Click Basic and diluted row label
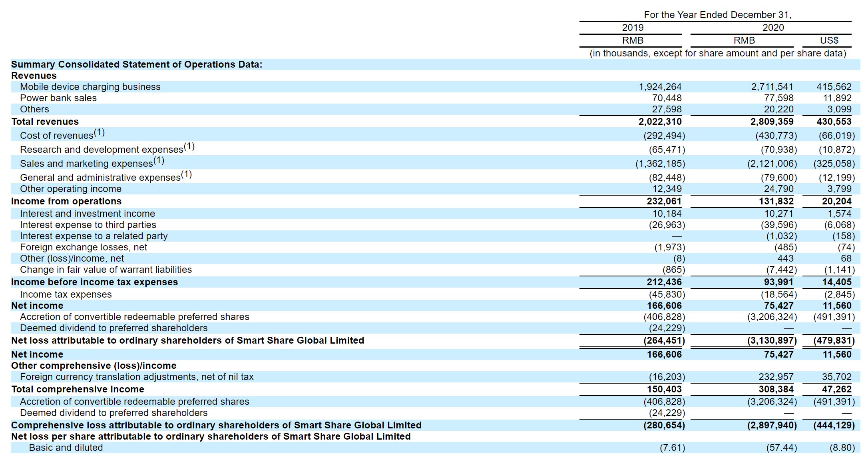 coord(66,448)
